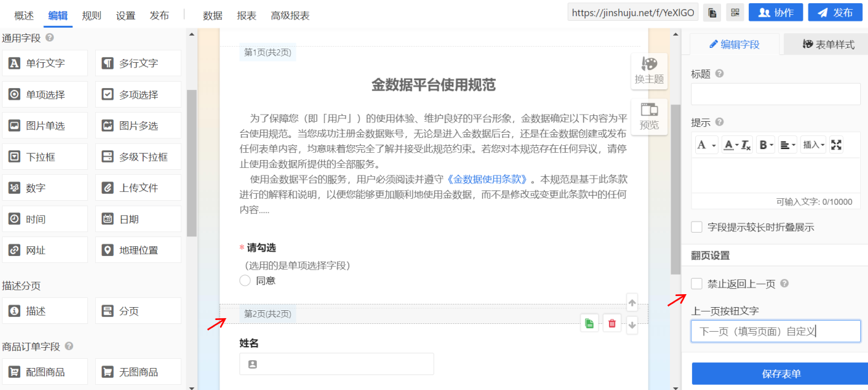The image size is (868, 390).
Task: Open the 高级报表 tab
Action: (x=290, y=16)
